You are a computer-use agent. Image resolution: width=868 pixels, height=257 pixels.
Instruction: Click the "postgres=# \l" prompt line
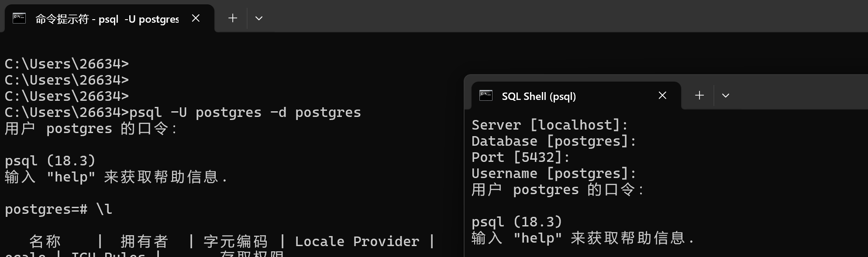click(x=59, y=209)
